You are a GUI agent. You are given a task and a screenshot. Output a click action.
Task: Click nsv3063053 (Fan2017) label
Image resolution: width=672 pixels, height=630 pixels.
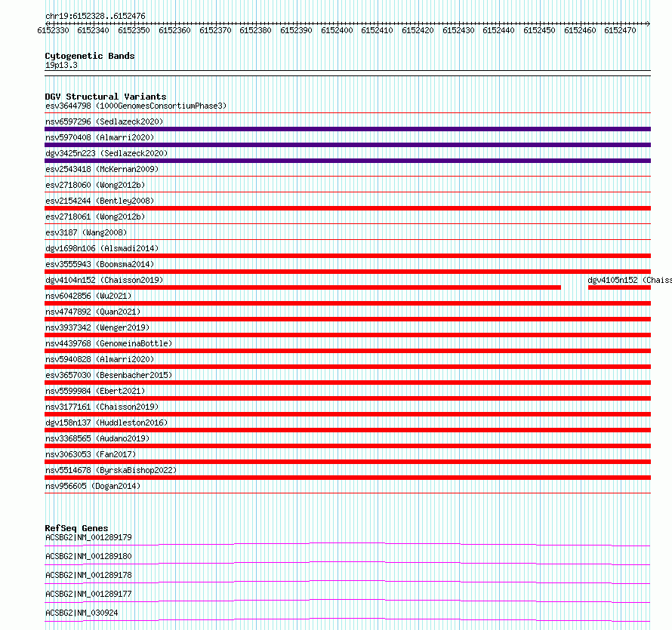(x=91, y=454)
